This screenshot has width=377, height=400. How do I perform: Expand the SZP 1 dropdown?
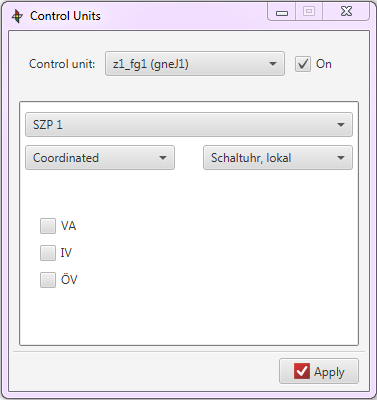pos(189,125)
